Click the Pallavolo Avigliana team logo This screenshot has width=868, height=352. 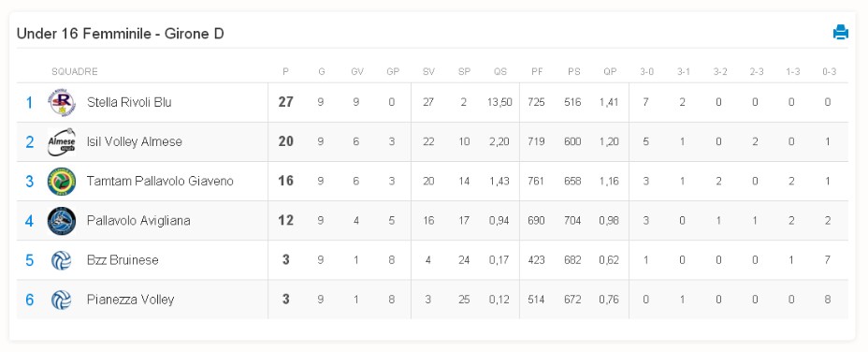pyautogui.click(x=62, y=221)
